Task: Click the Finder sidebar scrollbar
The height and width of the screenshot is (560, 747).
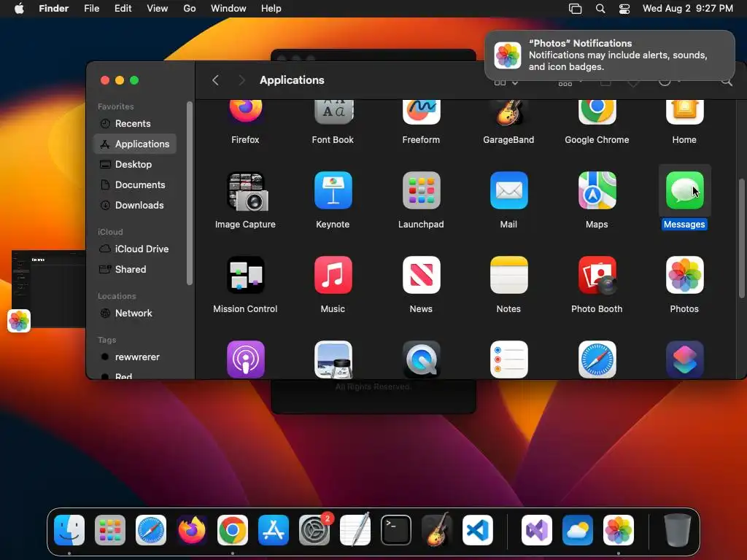Action: tap(190, 193)
